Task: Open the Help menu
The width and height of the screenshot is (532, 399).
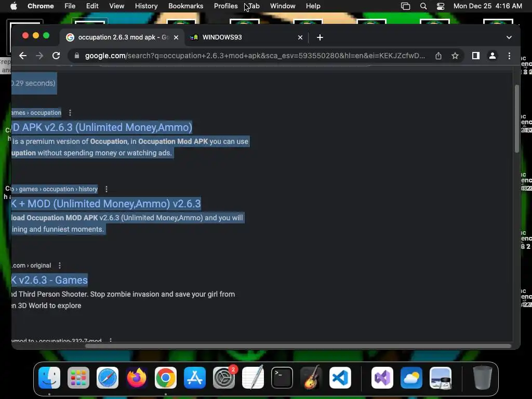Action: [x=313, y=6]
